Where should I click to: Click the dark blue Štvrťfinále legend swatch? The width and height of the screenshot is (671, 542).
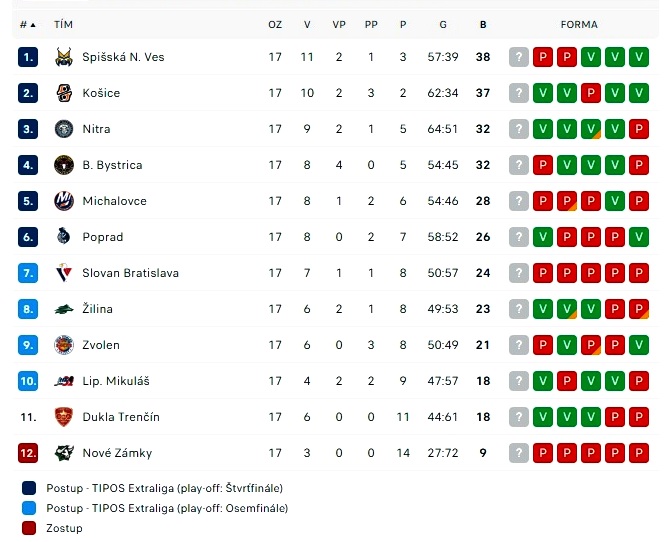pos(28,488)
